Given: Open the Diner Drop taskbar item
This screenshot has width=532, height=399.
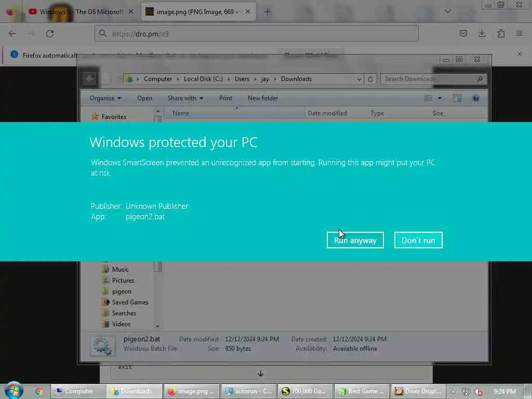Looking at the screenshot, I should (x=418, y=391).
